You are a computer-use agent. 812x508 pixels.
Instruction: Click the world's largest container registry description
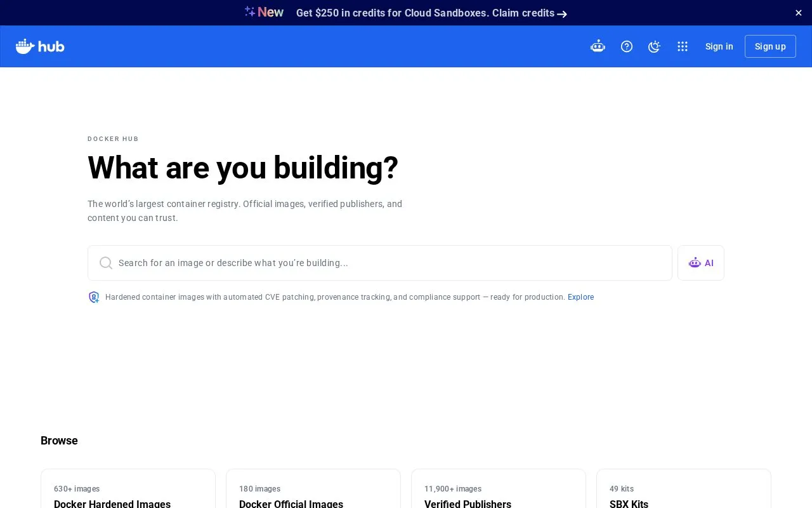tap(245, 211)
